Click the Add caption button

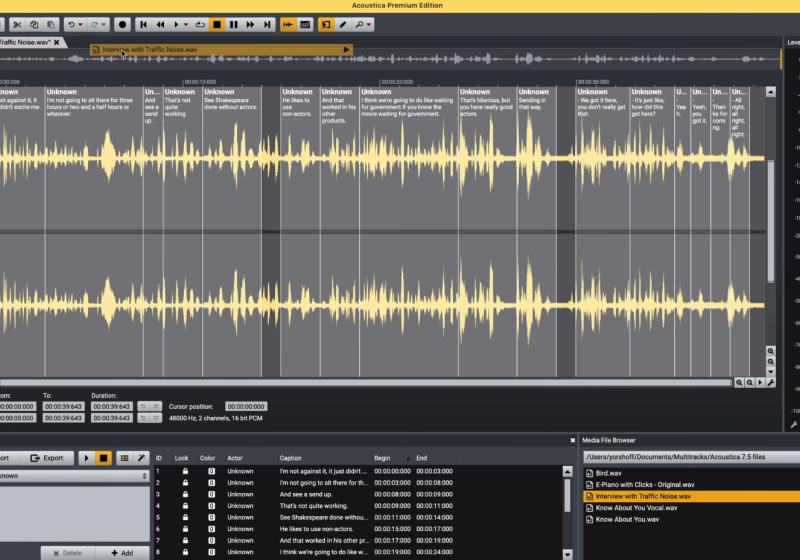click(122, 553)
